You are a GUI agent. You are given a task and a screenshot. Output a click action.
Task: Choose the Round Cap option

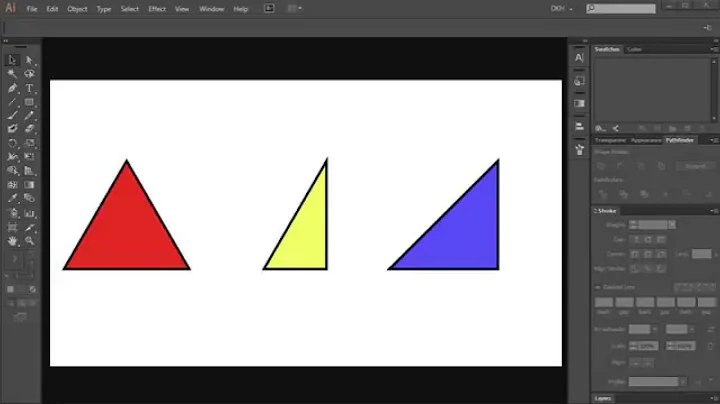coord(648,239)
